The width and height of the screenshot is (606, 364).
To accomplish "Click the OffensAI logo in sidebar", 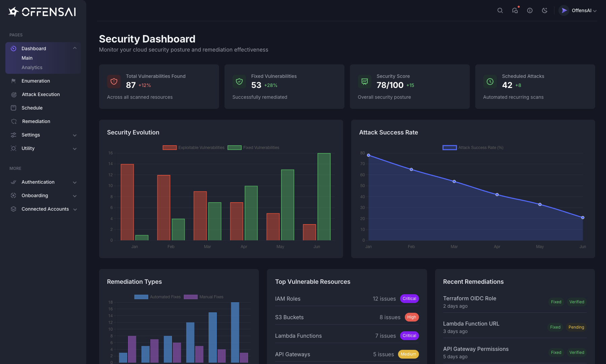I will click(x=42, y=12).
